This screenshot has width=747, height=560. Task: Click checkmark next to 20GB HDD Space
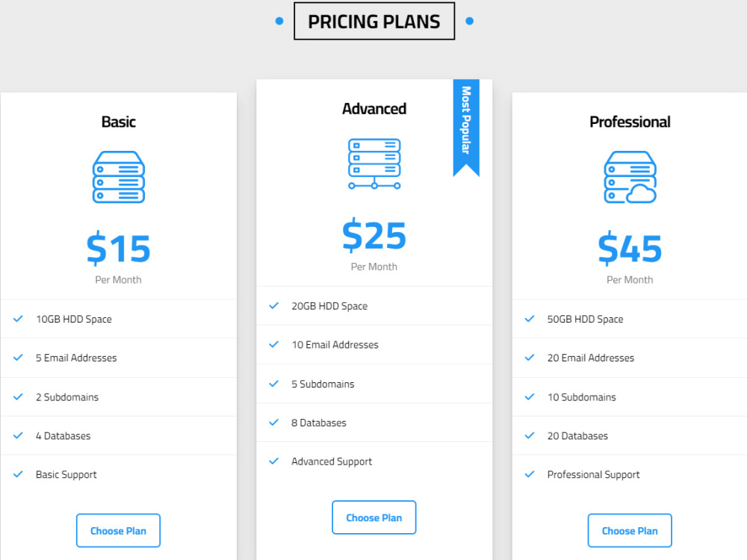click(274, 305)
